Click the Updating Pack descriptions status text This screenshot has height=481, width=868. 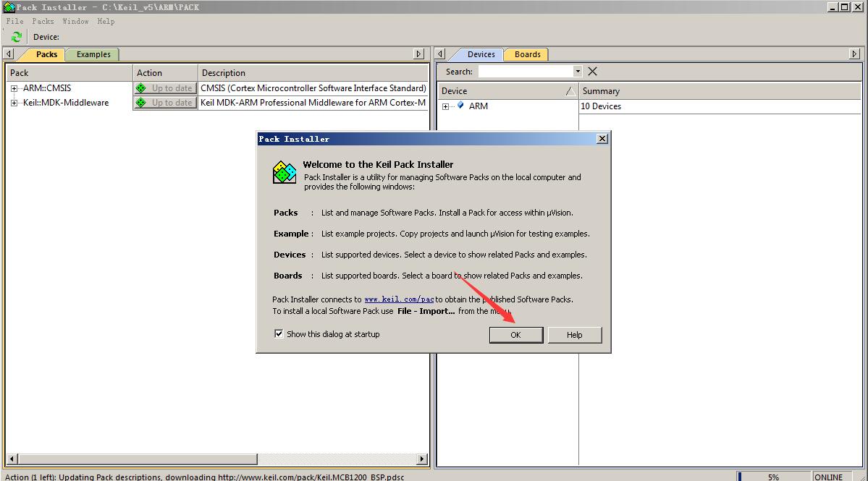(205, 477)
